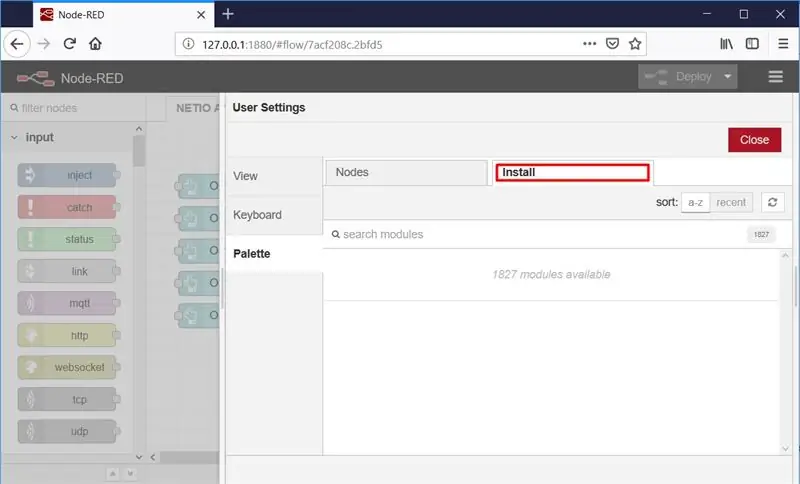Expand all palette categories arrow
This screenshot has height=484, width=800.
130,474
